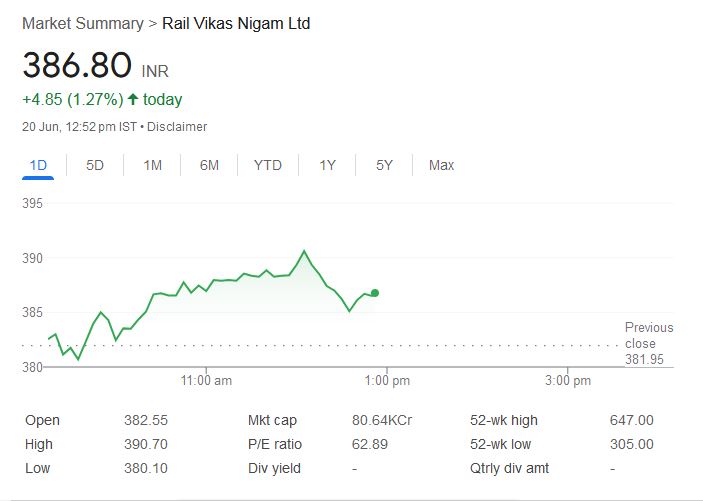The width and height of the screenshot is (703, 501).
Task: Click the green up arrow icon
Action: click(x=132, y=99)
